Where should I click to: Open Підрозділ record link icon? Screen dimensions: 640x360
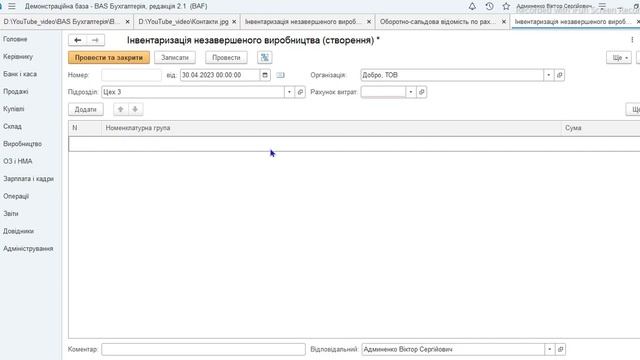pos(300,92)
